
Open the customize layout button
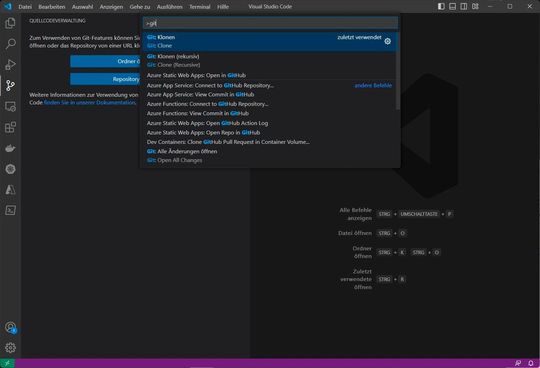tap(475, 7)
